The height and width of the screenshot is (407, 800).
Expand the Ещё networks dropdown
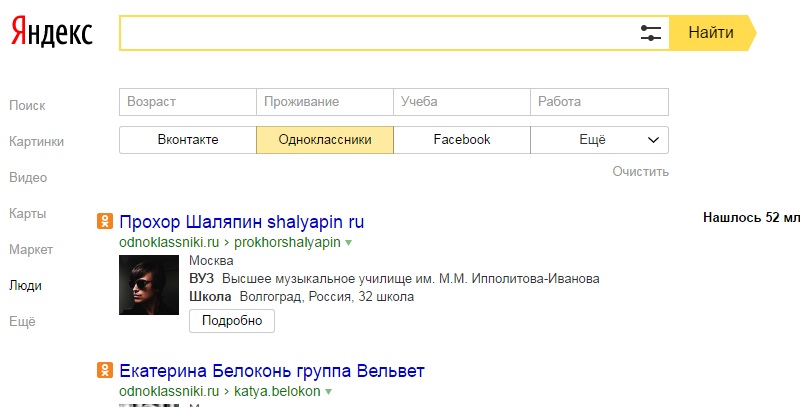coord(599,140)
